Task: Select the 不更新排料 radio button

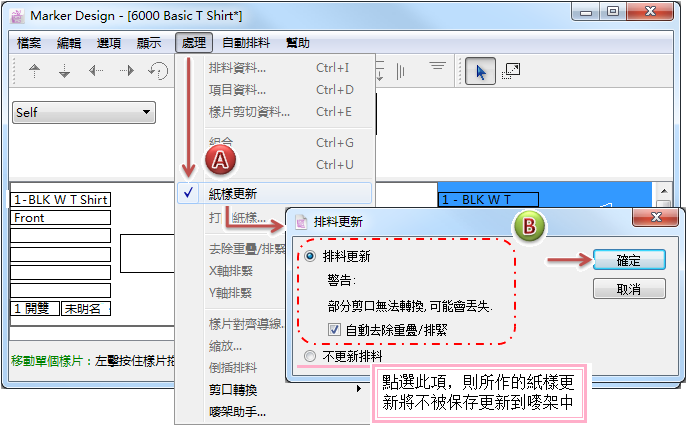Action: click(x=310, y=356)
